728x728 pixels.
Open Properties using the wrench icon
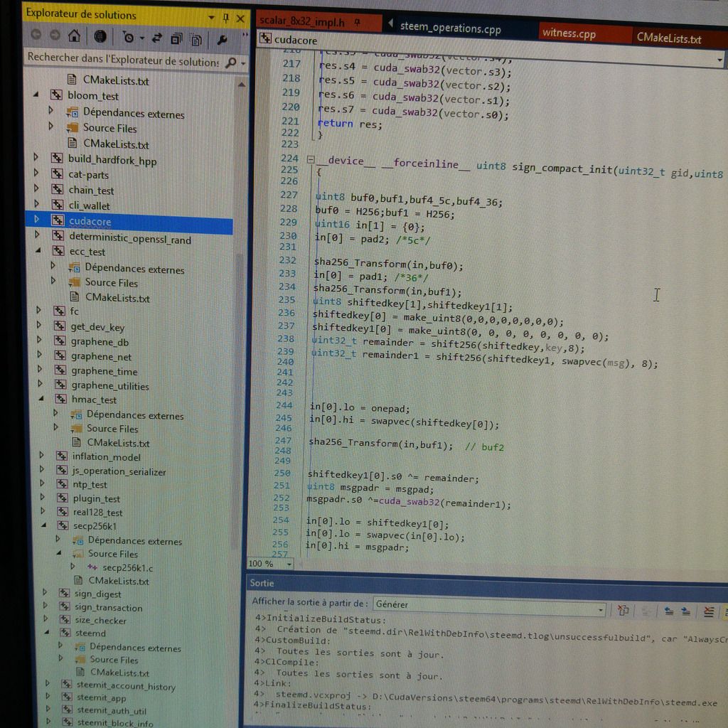coord(222,39)
